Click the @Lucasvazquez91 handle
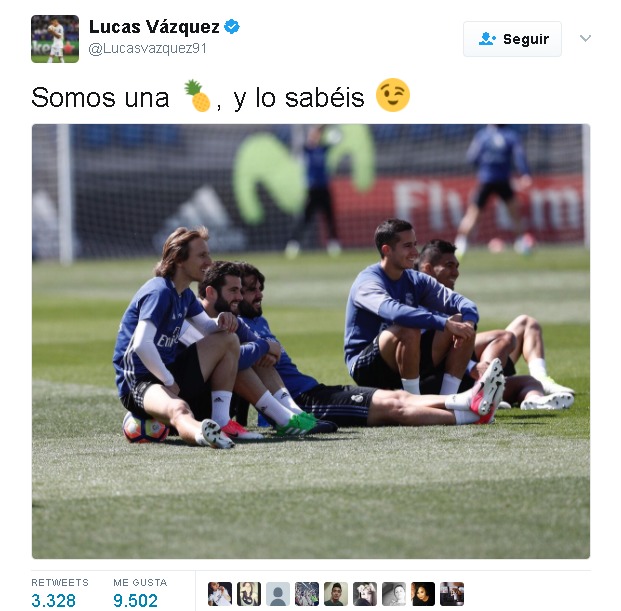621x611 pixels. point(147,49)
